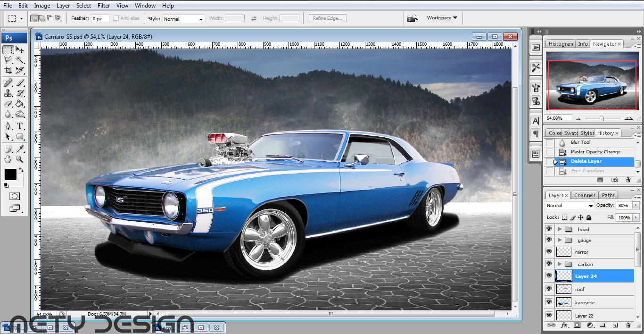The image size is (644, 334).
Task: Add layer mask in Layers panel
Action: coord(578,326)
